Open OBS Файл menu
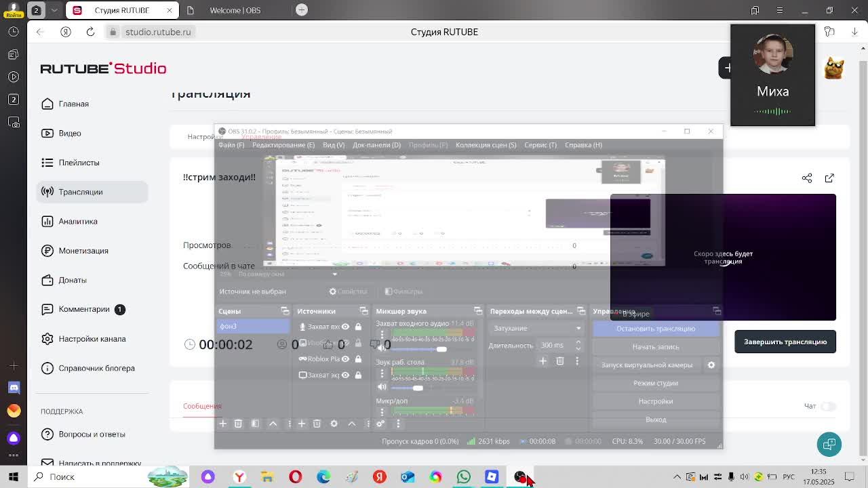The height and width of the screenshot is (488, 868). [x=231, y=145]
